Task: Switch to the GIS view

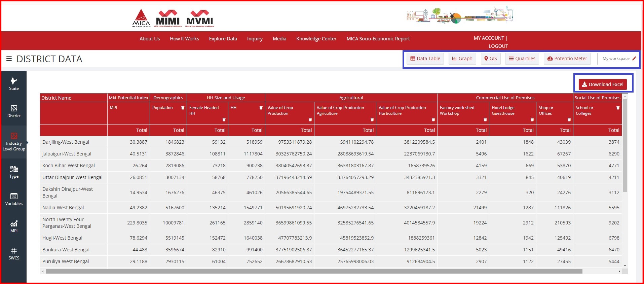Action: 490,59
